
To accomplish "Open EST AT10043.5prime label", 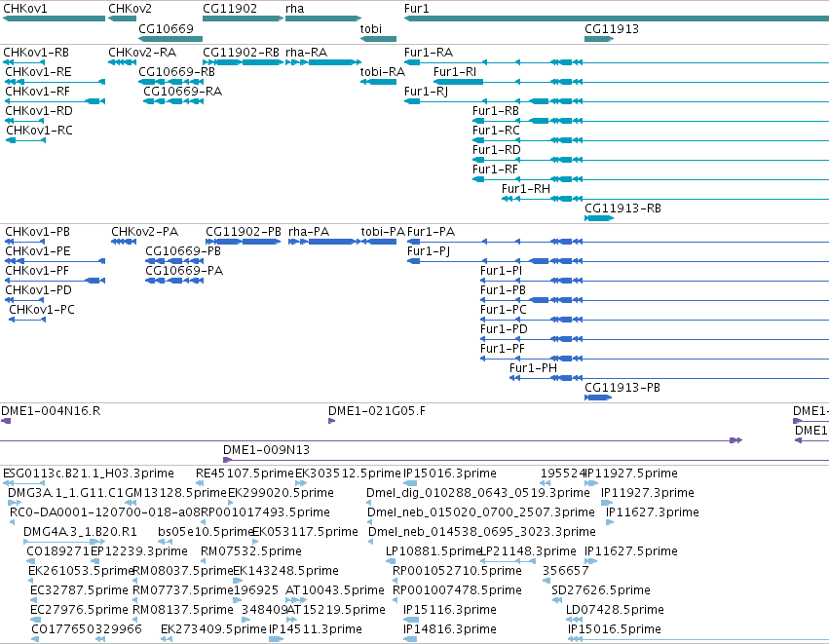I will [x=335, y=590].
